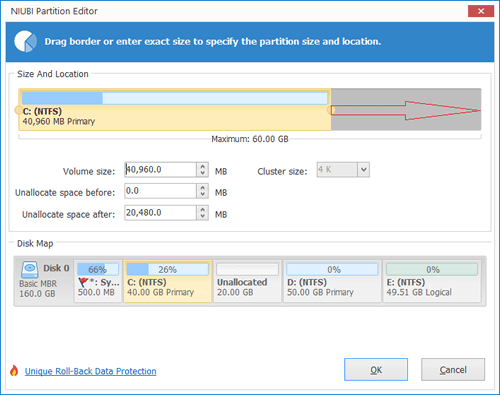The height and width of the screenshot is (395, 500).
Task: Confirm with the OK button
Action: pyautogui.click(x=376, y=370)
